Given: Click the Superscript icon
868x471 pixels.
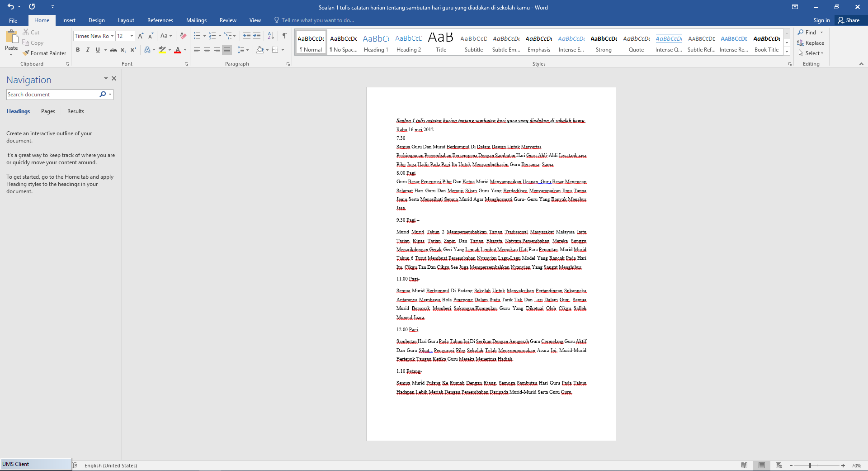Looking at the screenshot, I should point(133,50).
